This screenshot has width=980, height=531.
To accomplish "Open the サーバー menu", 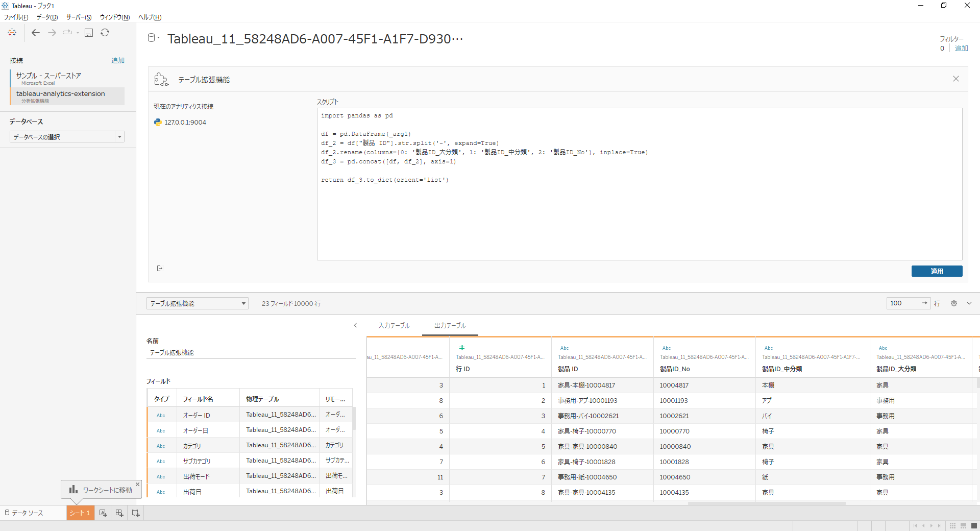I will click(79, 17).
